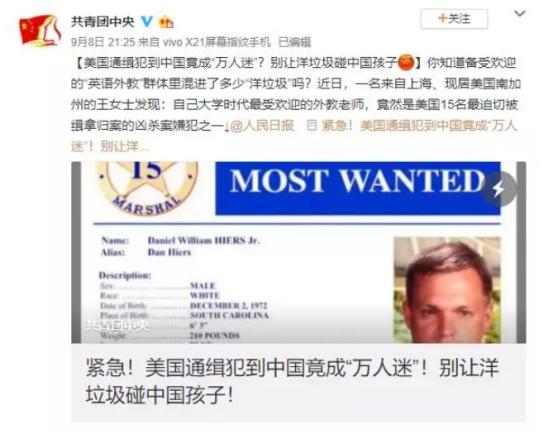Click the Marshal star badge in the image
Screen dimensions: 553x434
[x=147, y=188]
